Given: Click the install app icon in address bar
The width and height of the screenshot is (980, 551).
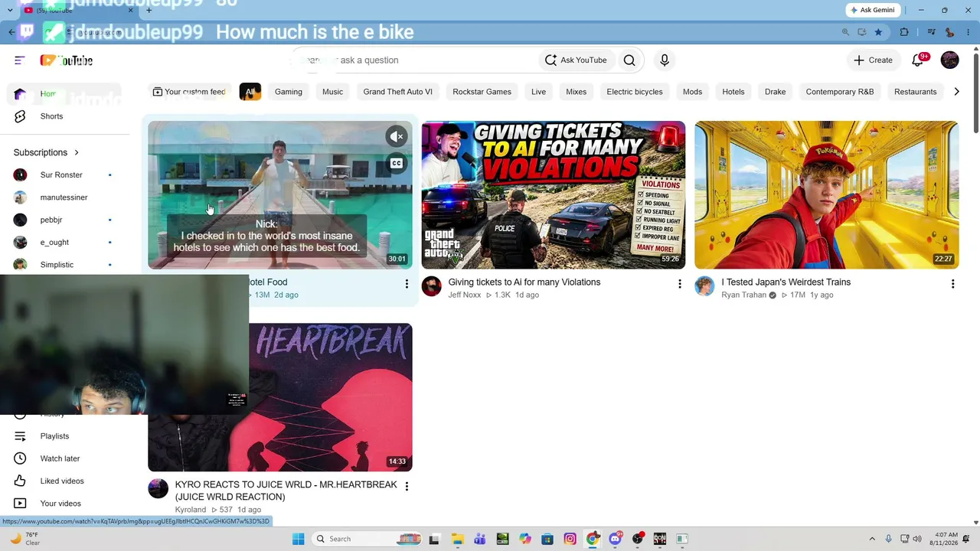Looking at the screenshot, I should tap(862, 32).
